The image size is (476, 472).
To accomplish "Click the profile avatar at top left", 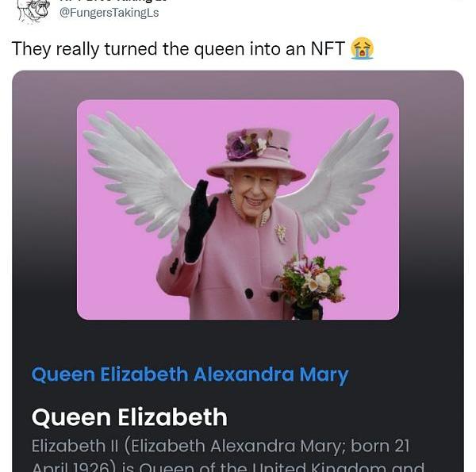I will [x=33, y=8].
